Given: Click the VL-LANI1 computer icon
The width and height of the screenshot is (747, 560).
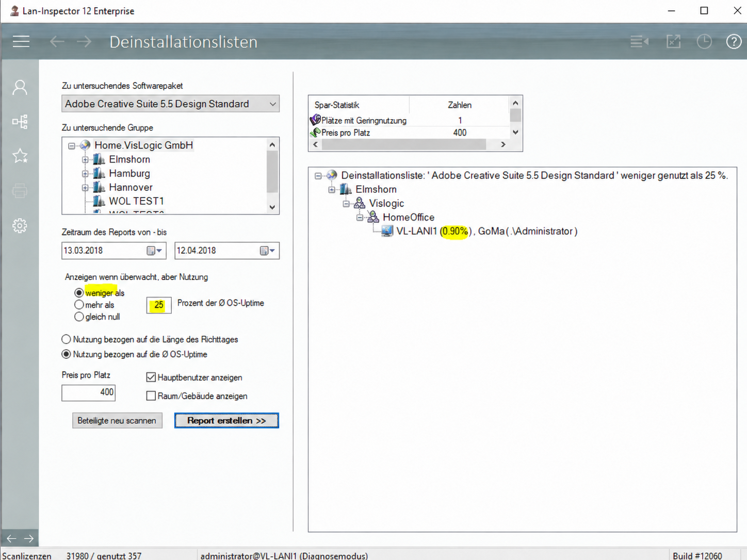Looking at the screenshot, I should click(x=387, y=231).
